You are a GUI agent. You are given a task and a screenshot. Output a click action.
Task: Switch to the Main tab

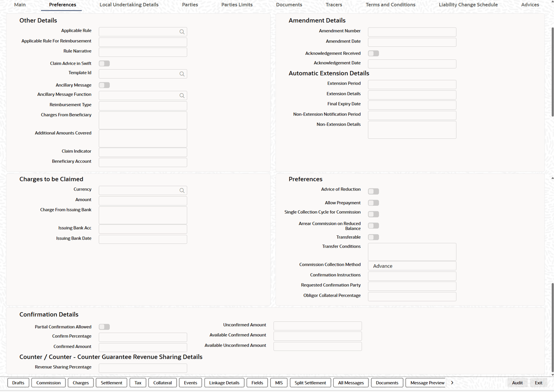(x=20, y=5)
